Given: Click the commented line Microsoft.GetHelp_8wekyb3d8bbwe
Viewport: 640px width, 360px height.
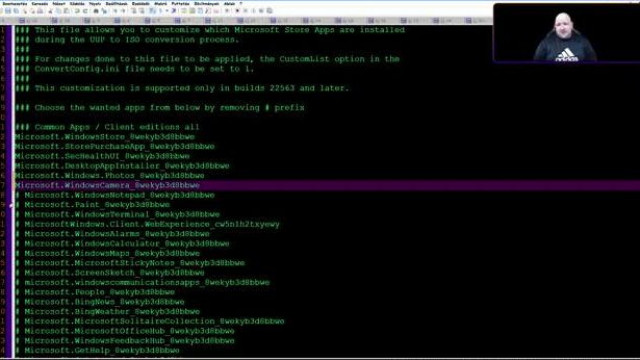Looking at the screenshot, I should click(98, 351).
